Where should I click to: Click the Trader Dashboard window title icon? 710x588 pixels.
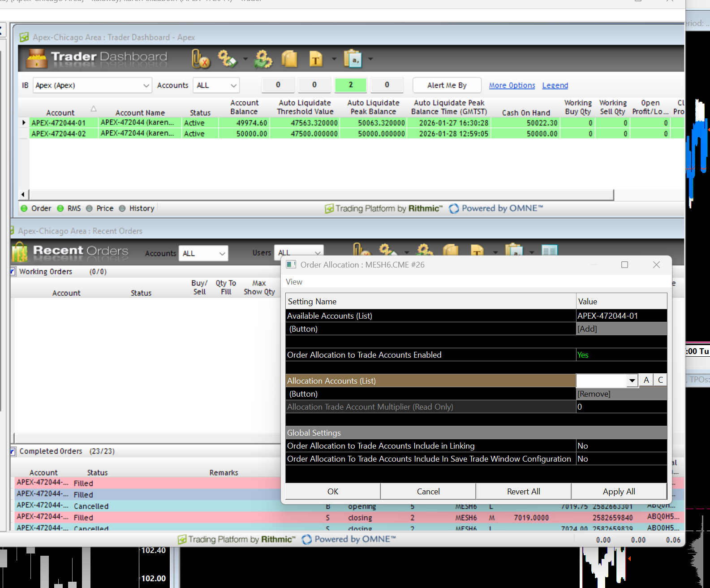pos(24,37)
